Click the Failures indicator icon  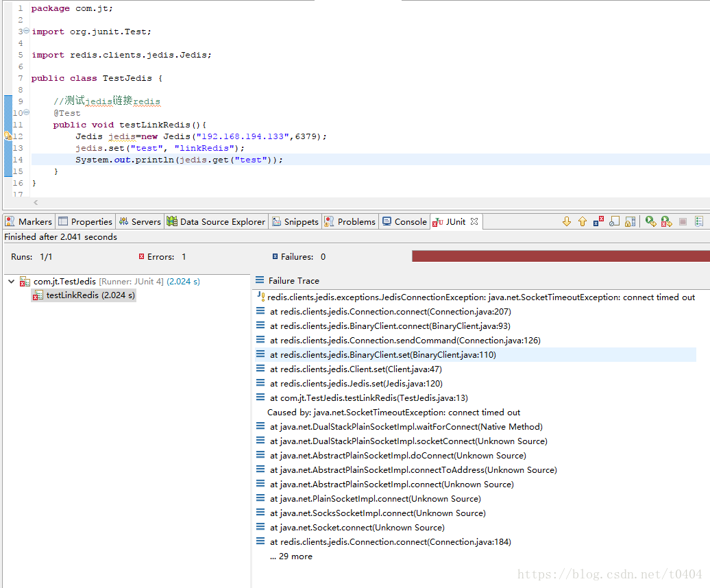pos(275,256)
